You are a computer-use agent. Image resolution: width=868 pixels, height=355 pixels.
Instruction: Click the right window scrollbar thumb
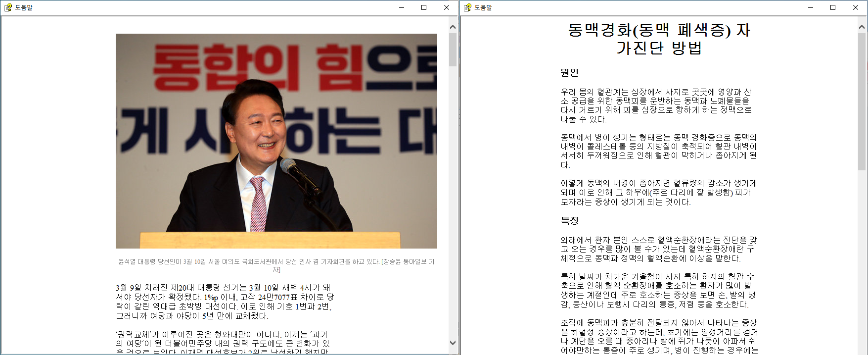pyautogui.click(x=862, y=101)
